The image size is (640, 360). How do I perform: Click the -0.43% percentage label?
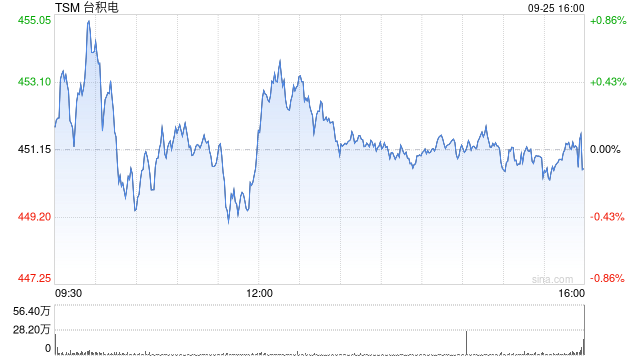607,217
